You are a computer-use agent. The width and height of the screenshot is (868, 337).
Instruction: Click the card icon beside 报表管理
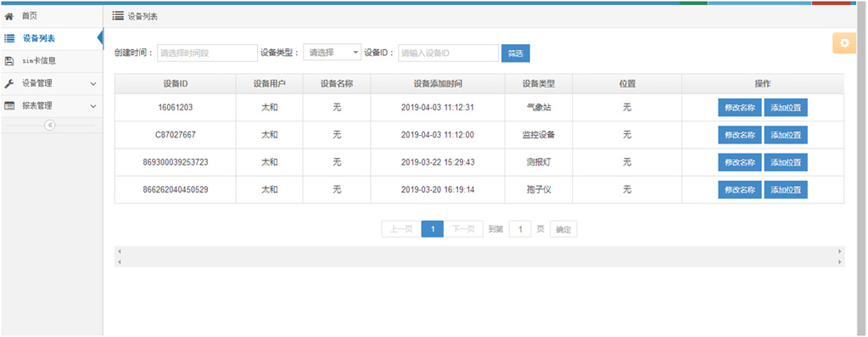pyautogui.click(x=8, y=106)
